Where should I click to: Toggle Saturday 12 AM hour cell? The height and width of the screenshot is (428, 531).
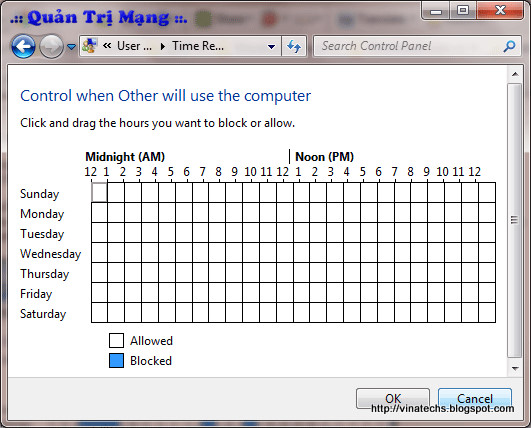pos(99,312)
